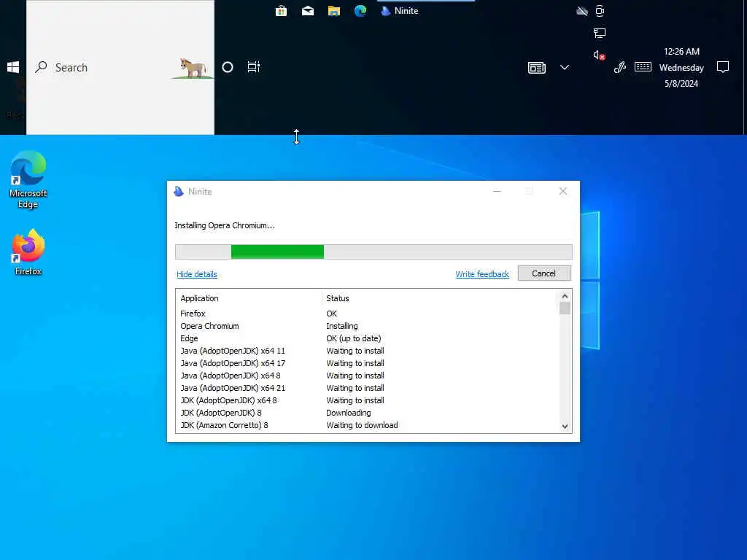
Task: Open the clock showing 12:26 AM
Action: (681, 67)
